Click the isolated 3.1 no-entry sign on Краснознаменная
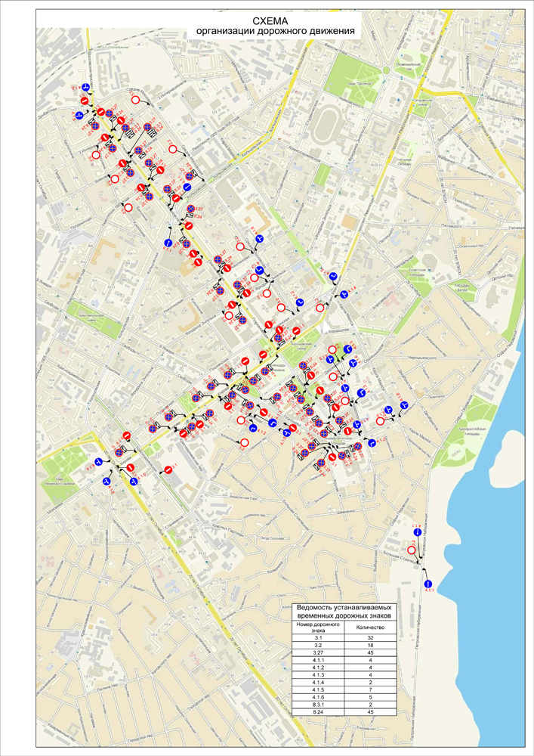534x756 pixels. [x=168, y=470]
